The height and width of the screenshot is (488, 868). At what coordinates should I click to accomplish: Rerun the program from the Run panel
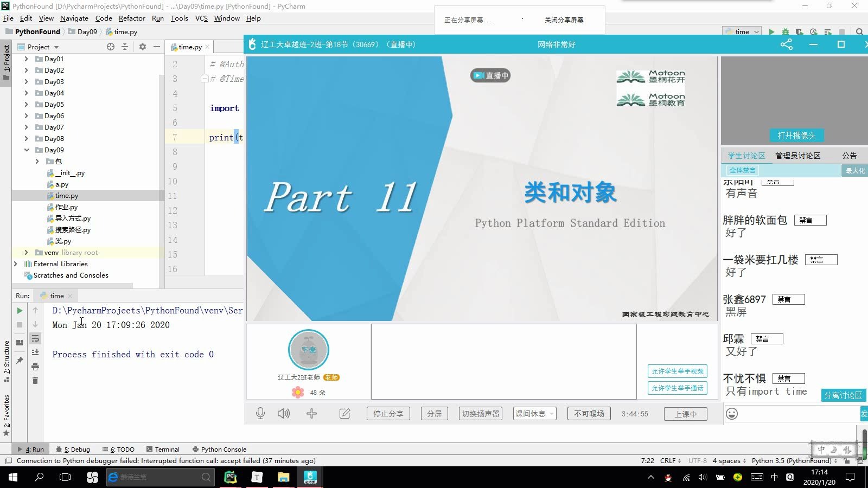(x=20, y=310)
